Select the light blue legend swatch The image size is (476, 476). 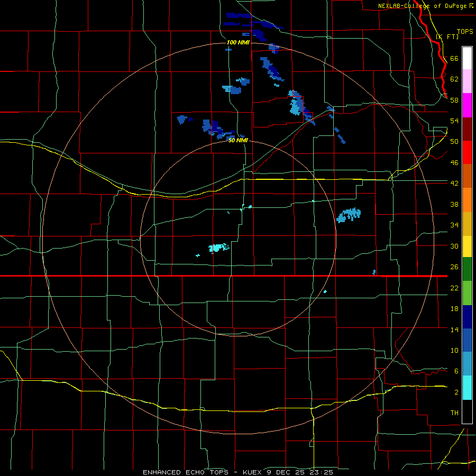[x=467, y=364]
